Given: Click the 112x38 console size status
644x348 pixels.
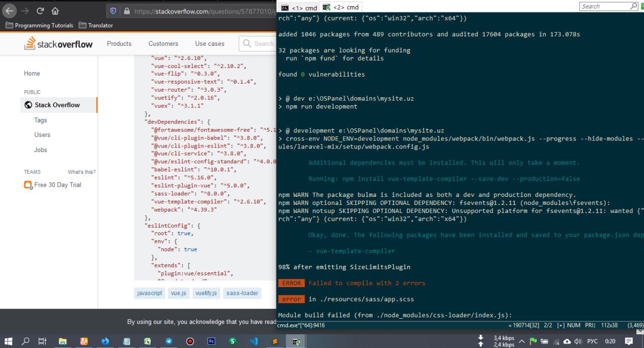Looking at the screenshot, I should (x=608, y=326).
